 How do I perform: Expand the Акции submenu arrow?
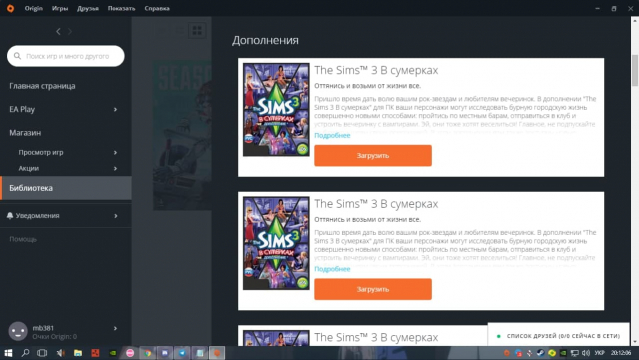(115, 168)
